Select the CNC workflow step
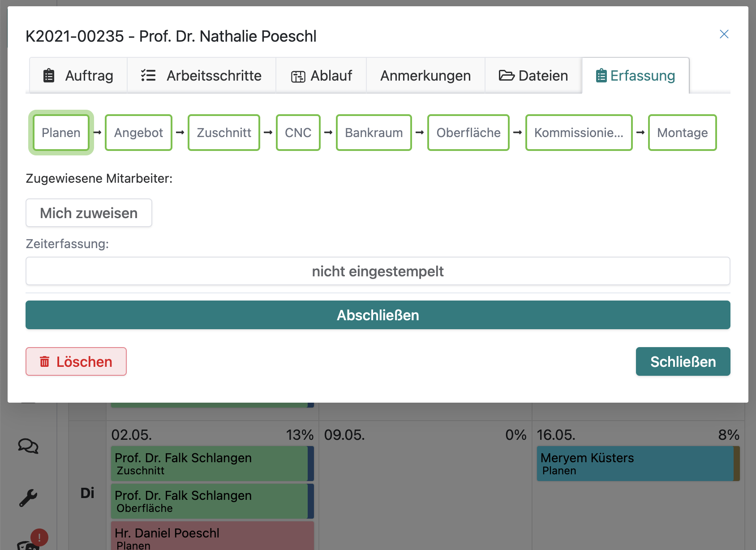Image resolution: width=756 pixels, height=550 pixels. tap(298, 133)
